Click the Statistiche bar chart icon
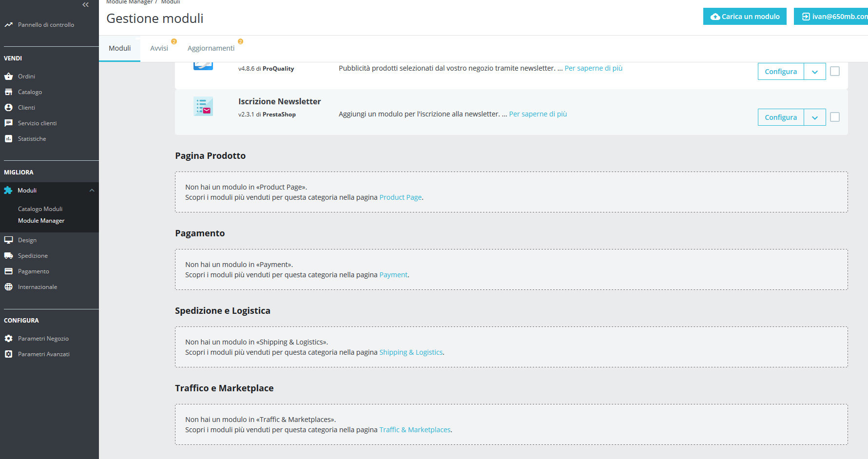Viewport: 868px width, 459px height. tap(8, 138)
